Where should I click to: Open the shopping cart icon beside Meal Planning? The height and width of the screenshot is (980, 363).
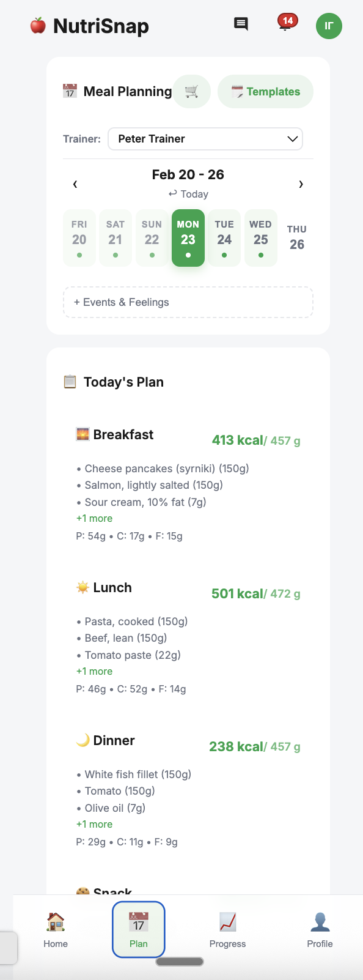click(191, 91)
